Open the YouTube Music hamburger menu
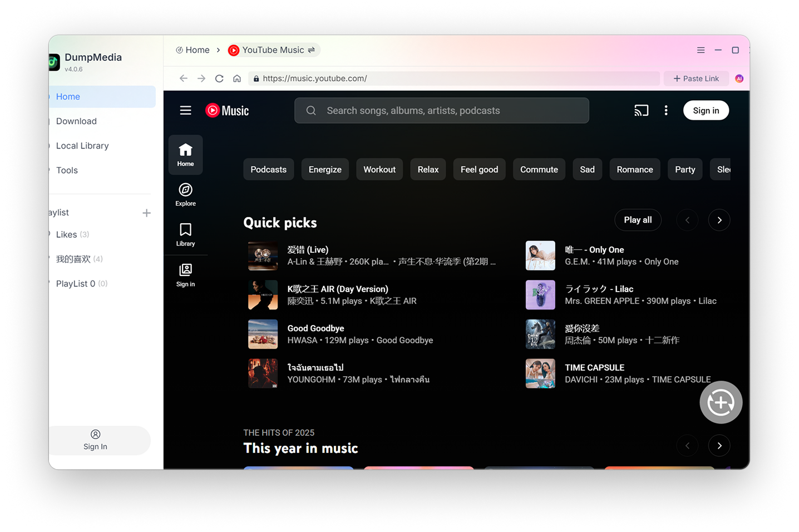The height and width of the screenshot is (532, 799). [x=185, y=110]
